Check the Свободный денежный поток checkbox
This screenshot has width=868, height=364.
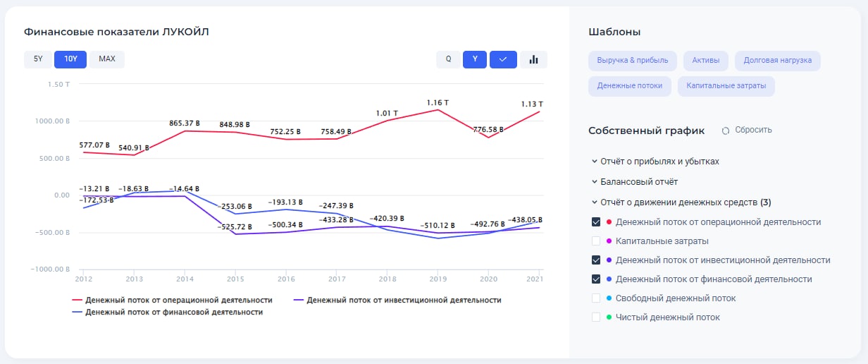[x=596, y=298]
